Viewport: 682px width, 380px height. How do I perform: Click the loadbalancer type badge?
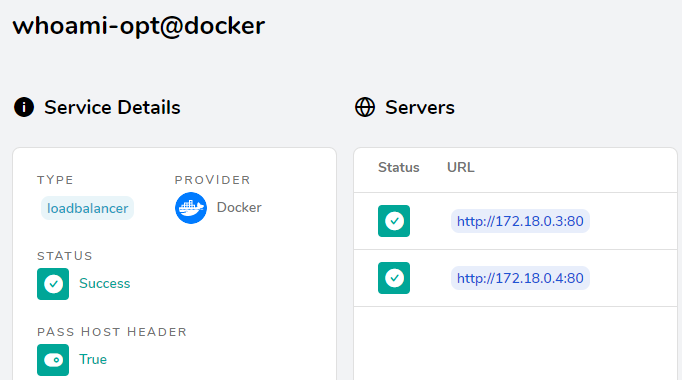pos(87,208)
